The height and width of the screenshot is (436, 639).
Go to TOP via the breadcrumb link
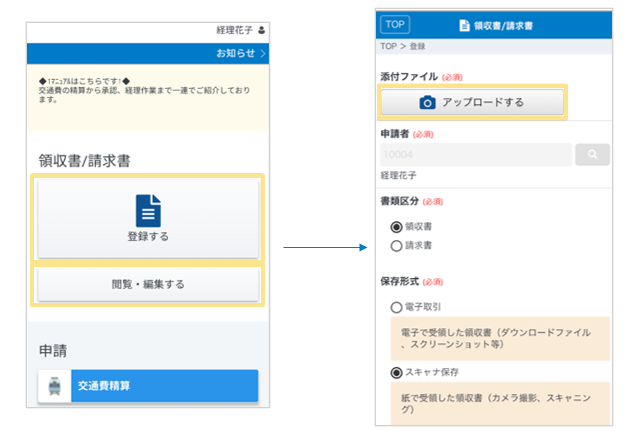[388, 46]
